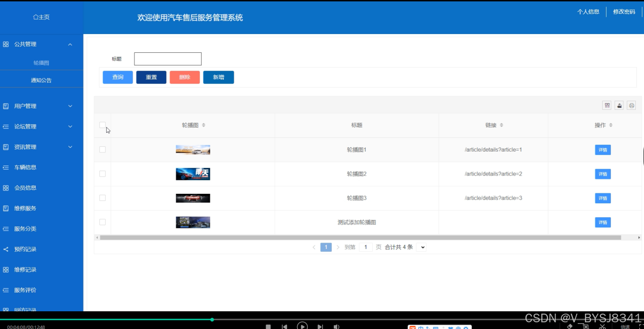644x329 pixels.
Task: Click the table print icon
Action: tap(631, 106)
